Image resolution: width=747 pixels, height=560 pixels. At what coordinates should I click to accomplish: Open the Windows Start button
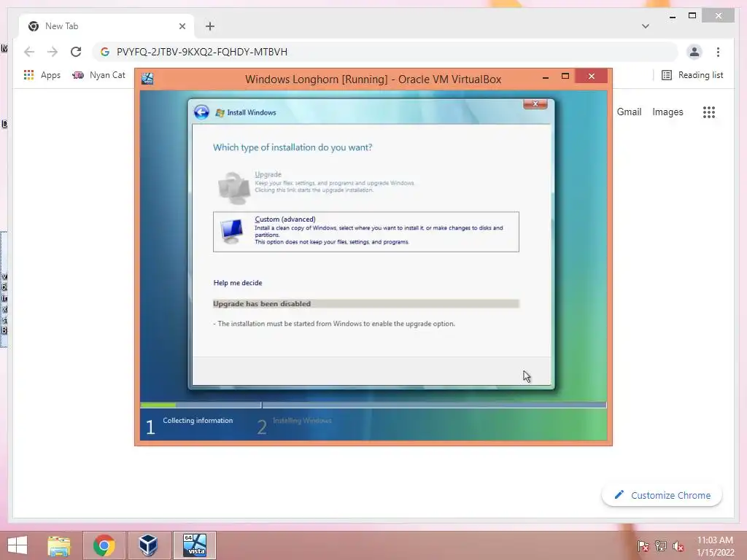18,545
